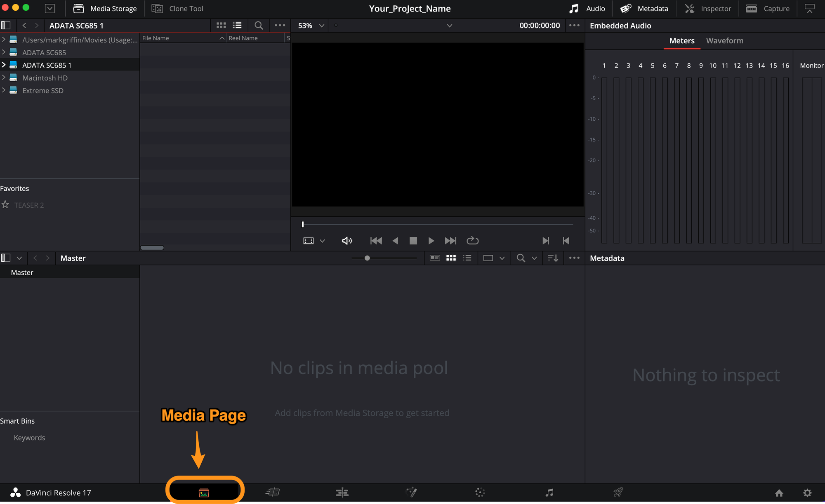Toggle loop playback in viewer
825x504 pixels.
[x=472, y=241]
